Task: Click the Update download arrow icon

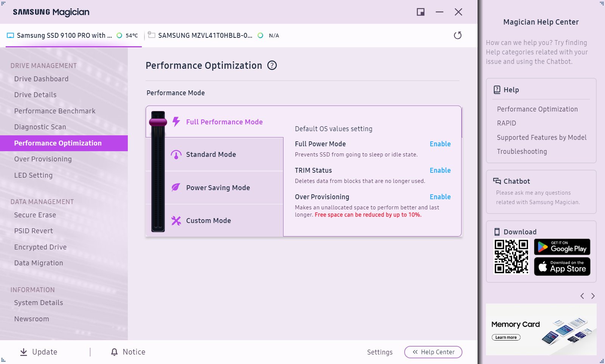Action: coord(23,352)
